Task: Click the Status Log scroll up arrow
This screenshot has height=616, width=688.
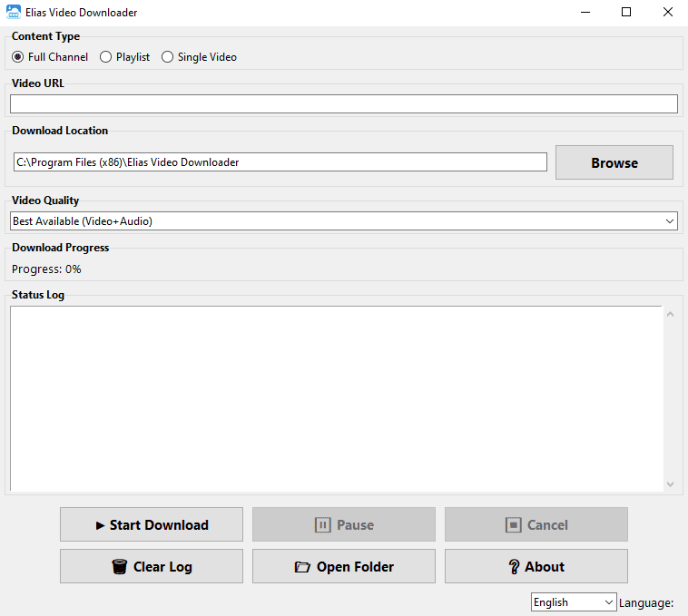Action: (670, 314)
